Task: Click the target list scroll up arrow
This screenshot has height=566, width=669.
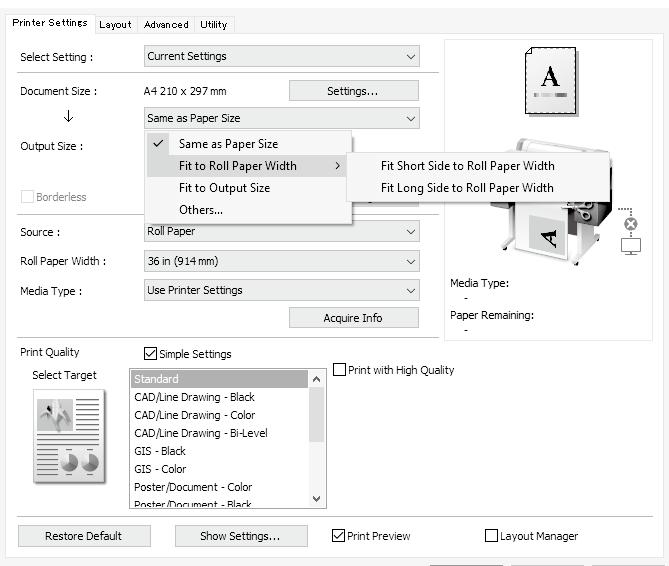Action: coord(317,379)
